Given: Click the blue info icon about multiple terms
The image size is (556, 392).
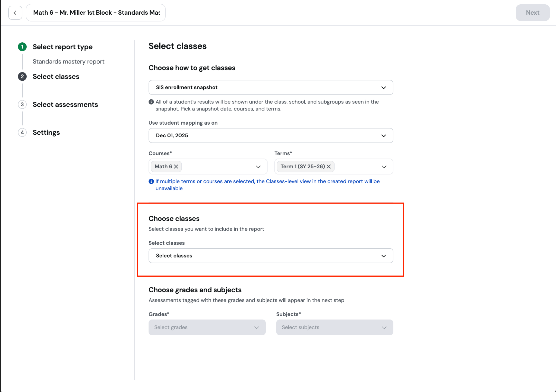Looking at the screenshot, I should click(151, 181).
